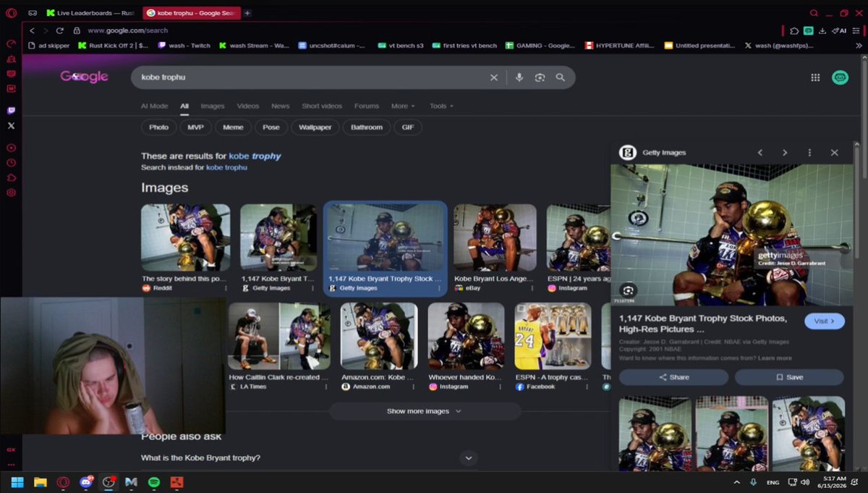Viewport: 868px width, 493px height.
Task: Search by image with Google Lens
Action: pyautogui.click(x=540, y=77)
